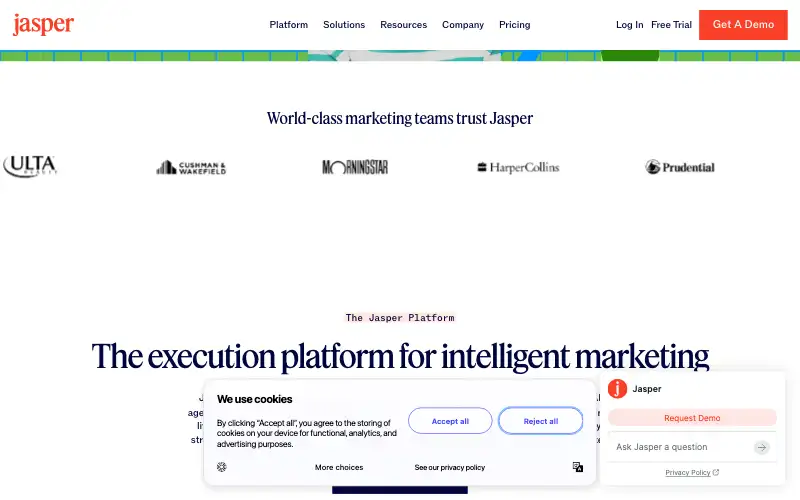Open the Solutions navigation menu
The height and width of the screenshot is (500, 800).
pyautogui.click(x=344, y=24)
